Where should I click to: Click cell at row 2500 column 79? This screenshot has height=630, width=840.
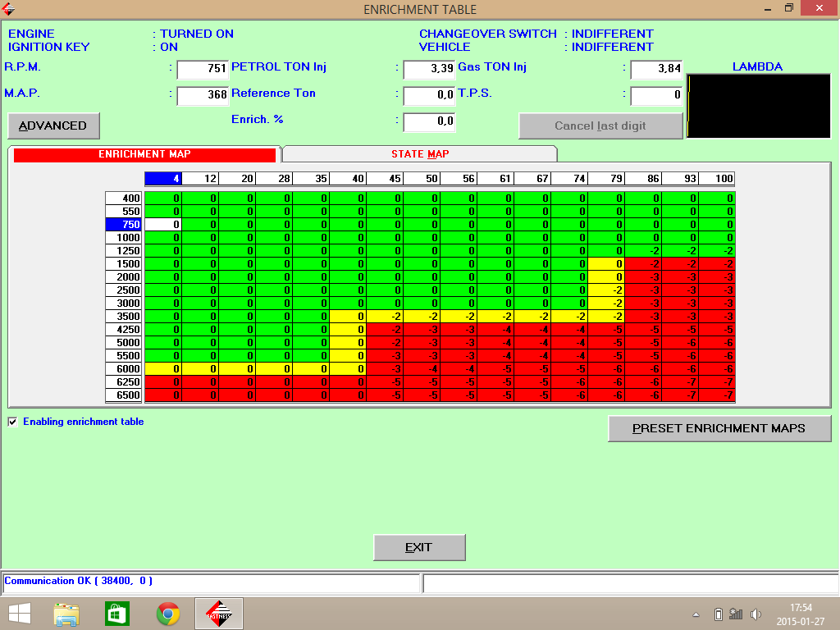[x=606, y=290]
